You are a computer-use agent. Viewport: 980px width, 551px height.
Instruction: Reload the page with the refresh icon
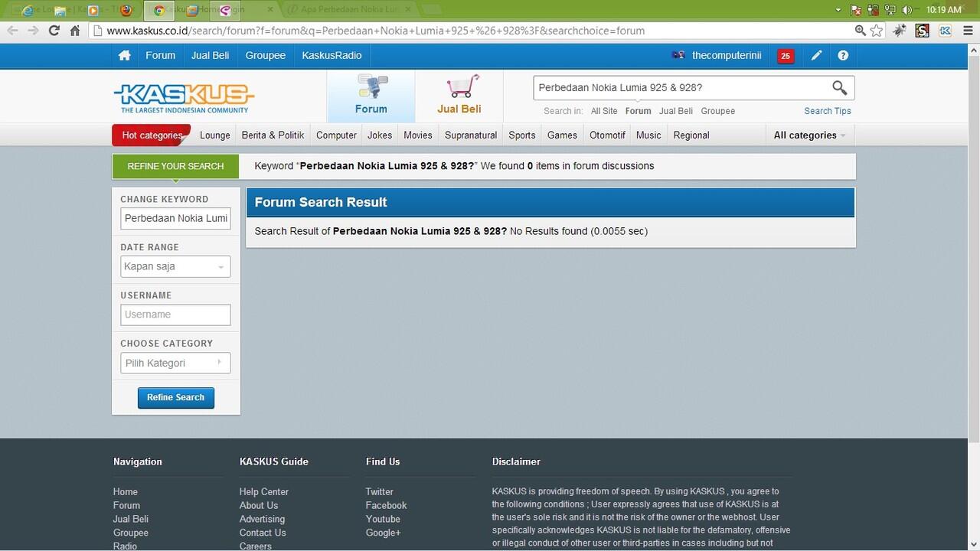coord(54,31)
